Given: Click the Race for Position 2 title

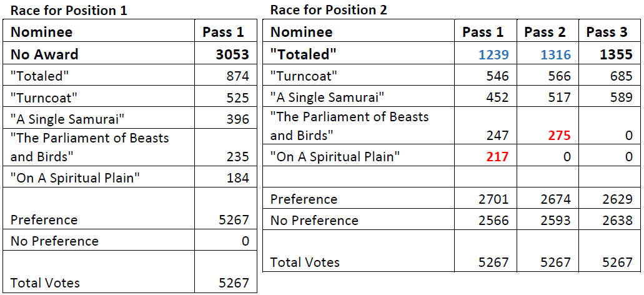Looking at the screenshot, I should [x=329, y=10].
